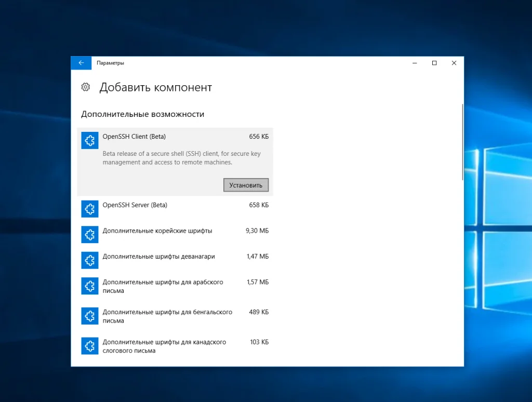Click the Canadian syllabic fonts icon
This screenshot has width=532, height=402.
[90, 346]
